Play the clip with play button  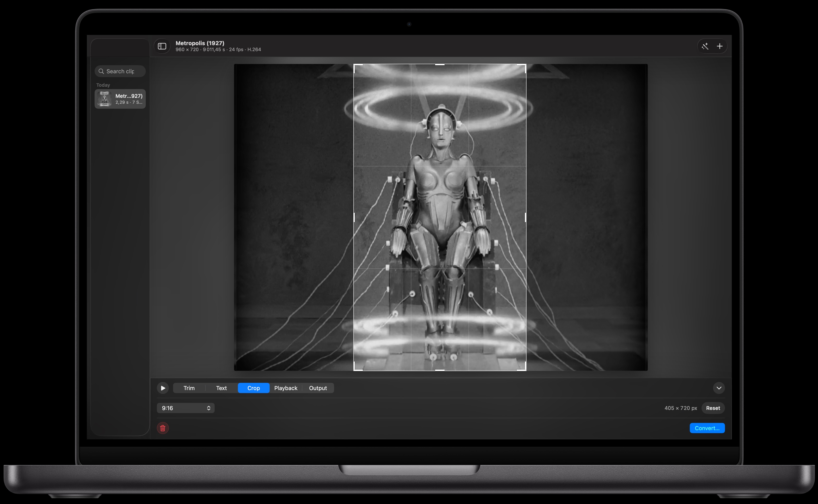[163, 388]
